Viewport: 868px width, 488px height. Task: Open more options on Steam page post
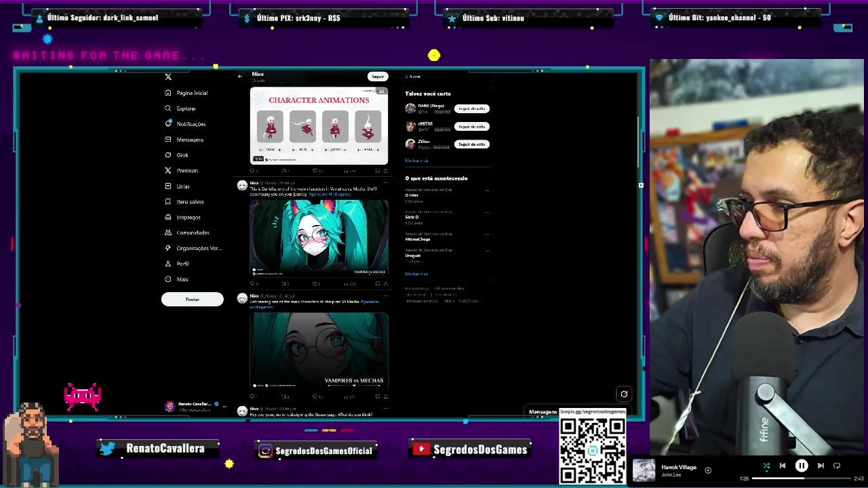(385, 409)
